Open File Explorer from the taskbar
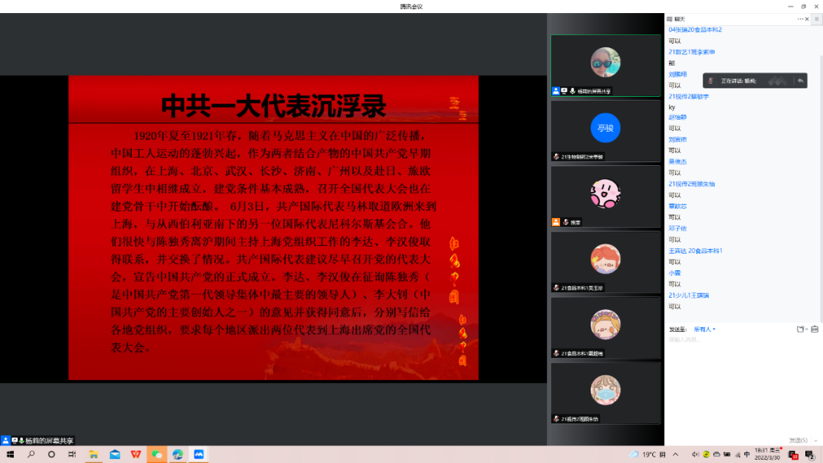Image resolution: width=823 pixels, height=463 pixels. [x=93, y=455]
